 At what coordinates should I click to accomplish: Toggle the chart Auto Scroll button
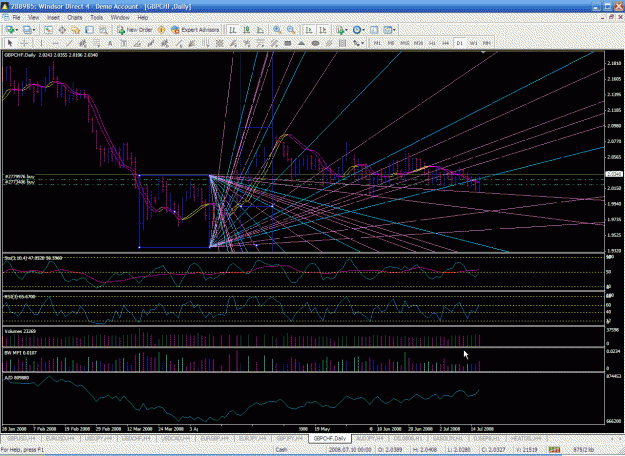click(x=309, y=30)
